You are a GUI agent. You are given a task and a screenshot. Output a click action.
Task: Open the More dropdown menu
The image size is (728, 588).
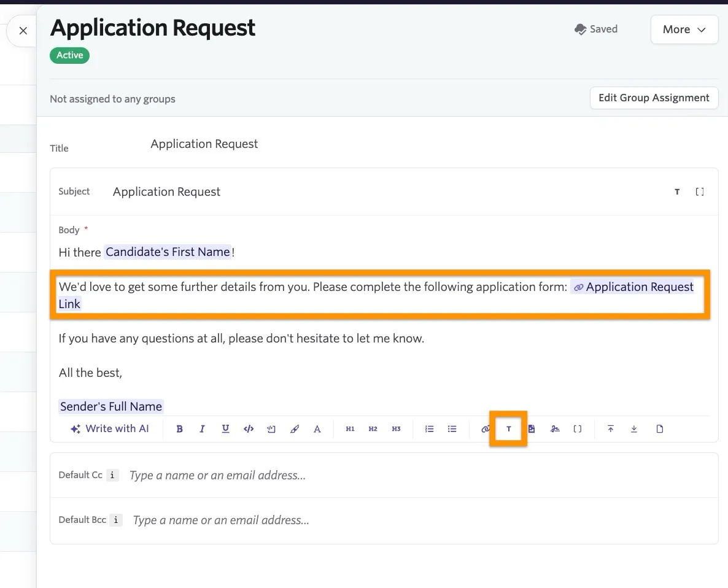(684, 29)
